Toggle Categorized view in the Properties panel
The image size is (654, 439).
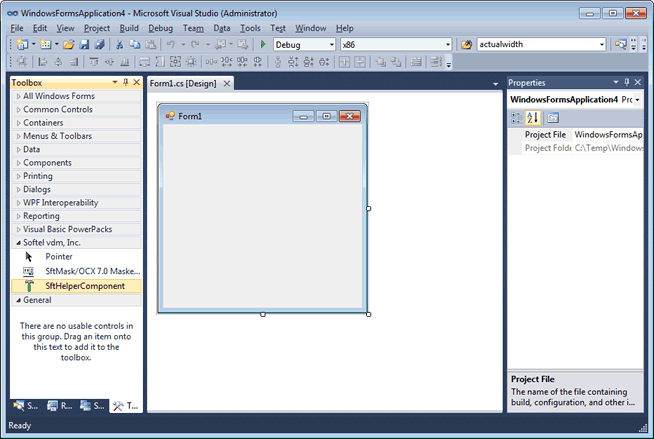click(x=517, y=117)
